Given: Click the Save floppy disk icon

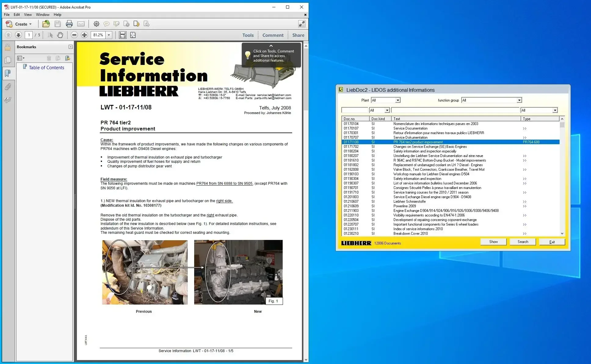Looking at the screenshot, I should point(58,24).
